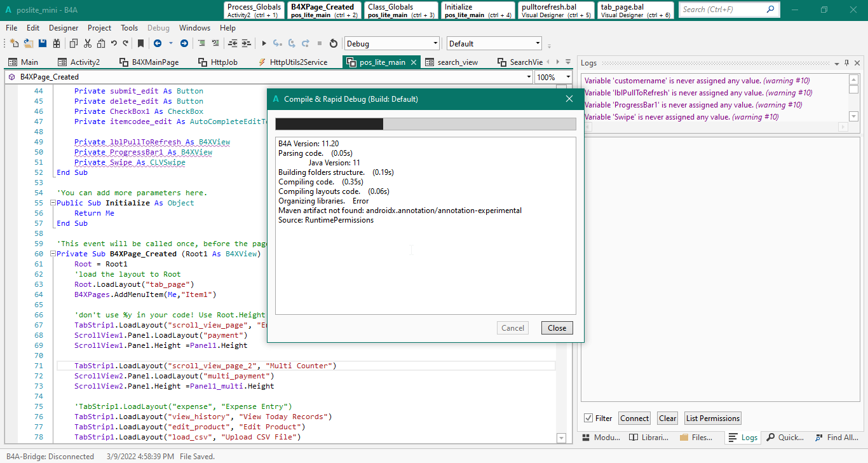Open the Debug build mode dropdown

[x=435, y=44]
